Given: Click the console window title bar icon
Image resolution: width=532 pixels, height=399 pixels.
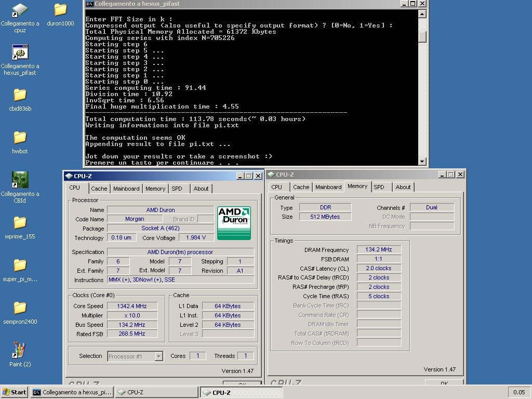Looking at the screenshot, I should click(89, 4).
